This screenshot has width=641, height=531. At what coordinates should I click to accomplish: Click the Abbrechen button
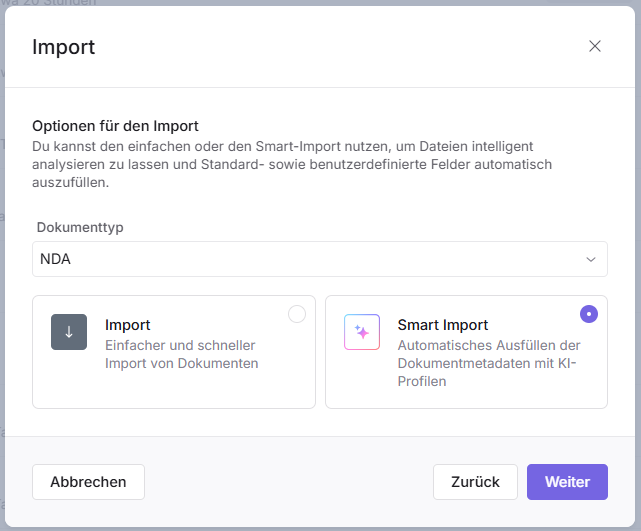tap(88, 482)
